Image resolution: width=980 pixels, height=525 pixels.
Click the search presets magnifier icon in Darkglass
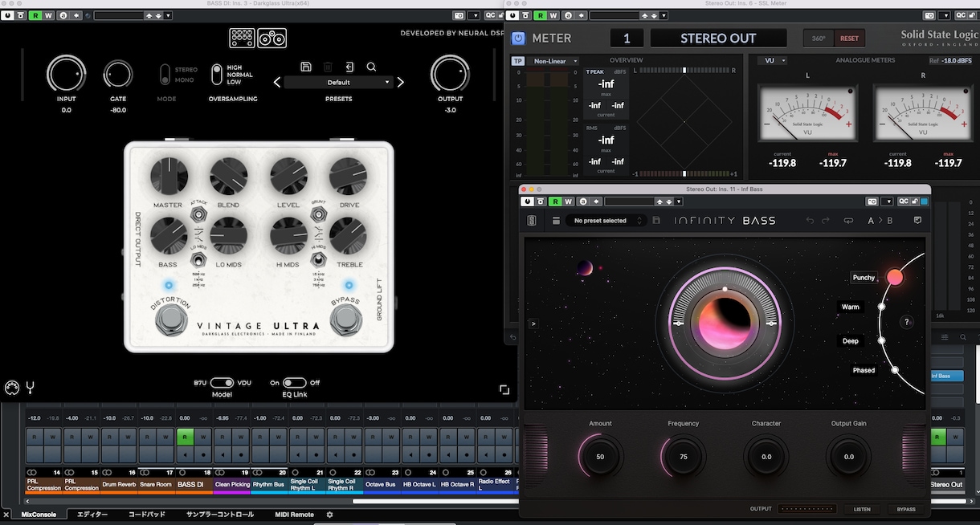[371, 67]
